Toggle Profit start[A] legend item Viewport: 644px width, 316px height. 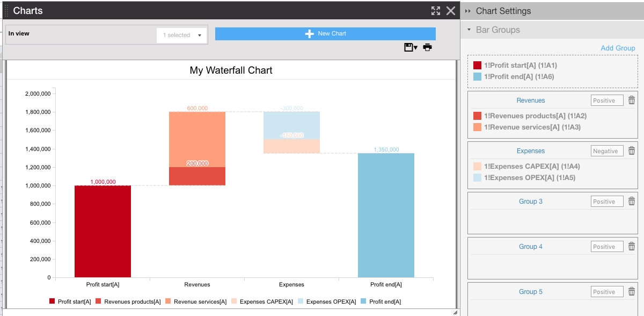coord(70,302)
